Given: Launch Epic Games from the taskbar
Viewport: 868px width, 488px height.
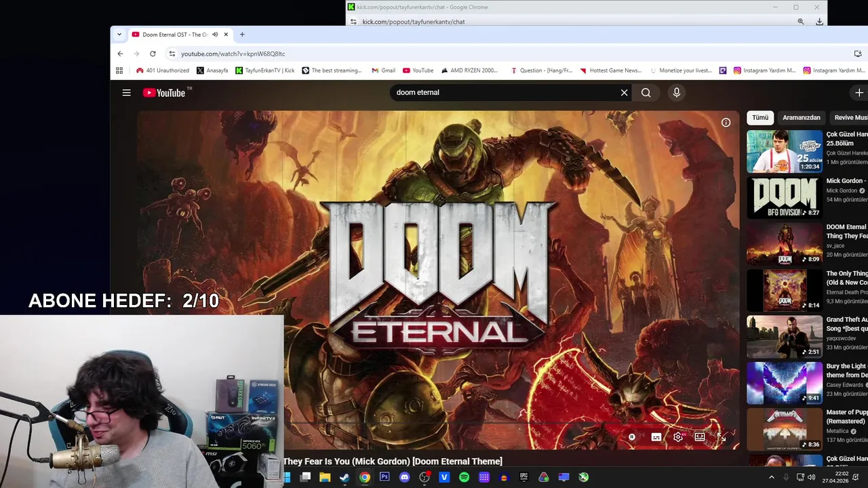Looking at the screenshot, I should coord(524,477).
